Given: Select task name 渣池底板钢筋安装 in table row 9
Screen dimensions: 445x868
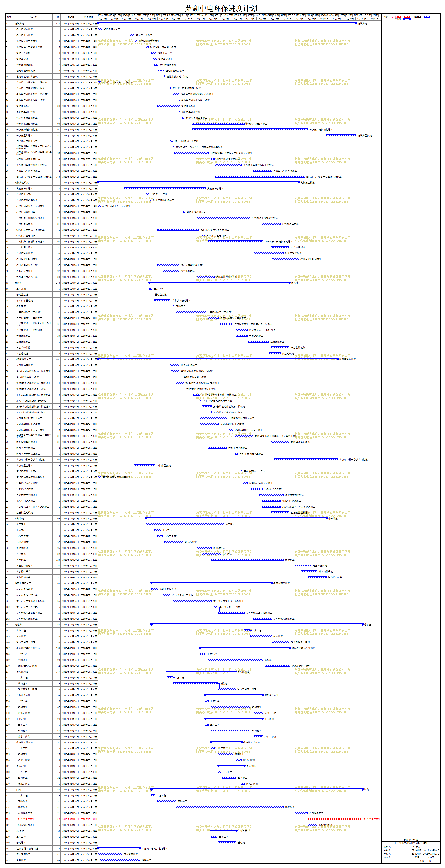Looking at the screenshot, I should tap(26, 71).
